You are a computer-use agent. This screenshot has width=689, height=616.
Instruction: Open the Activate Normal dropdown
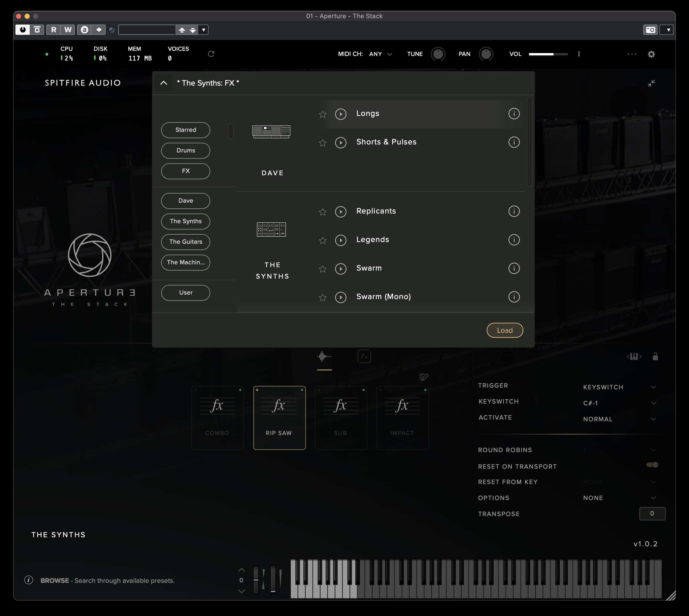pyautogui.click(x=619, y=419)
